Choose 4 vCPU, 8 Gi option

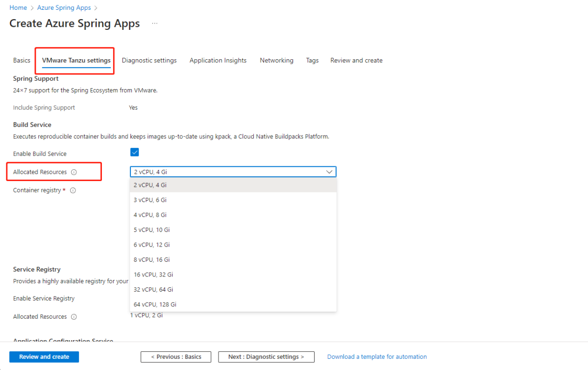pos(233,215)
